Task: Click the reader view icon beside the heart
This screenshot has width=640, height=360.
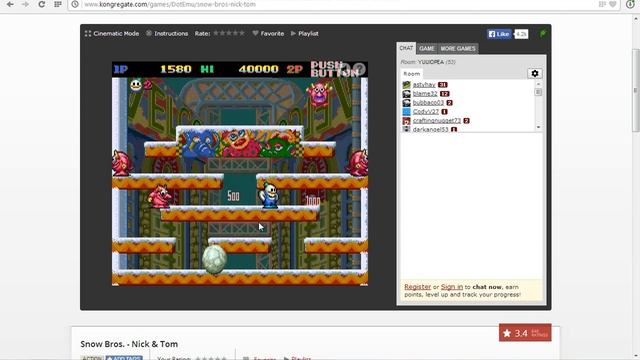Action: [602, 4]
